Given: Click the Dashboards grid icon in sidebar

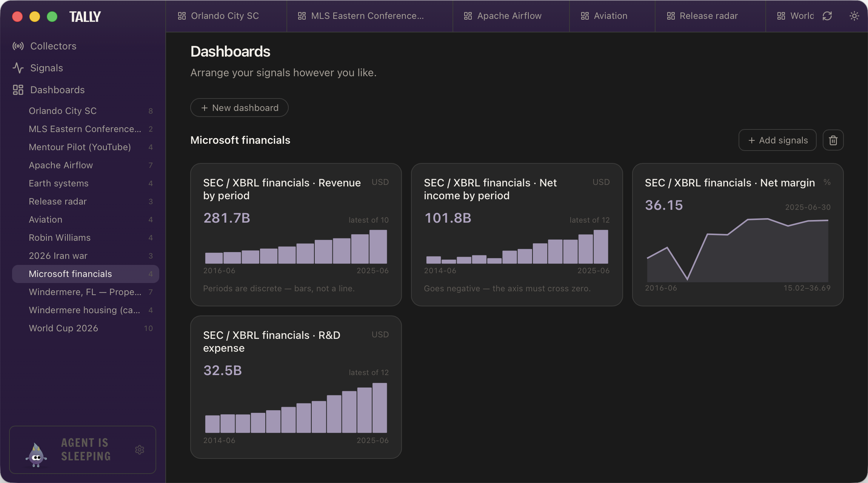Looking at the screenshot, I should 18,90.
